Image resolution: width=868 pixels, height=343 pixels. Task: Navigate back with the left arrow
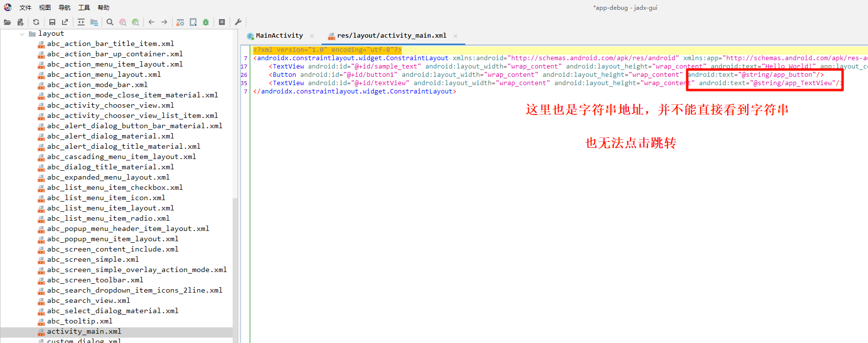pos(152,22)
